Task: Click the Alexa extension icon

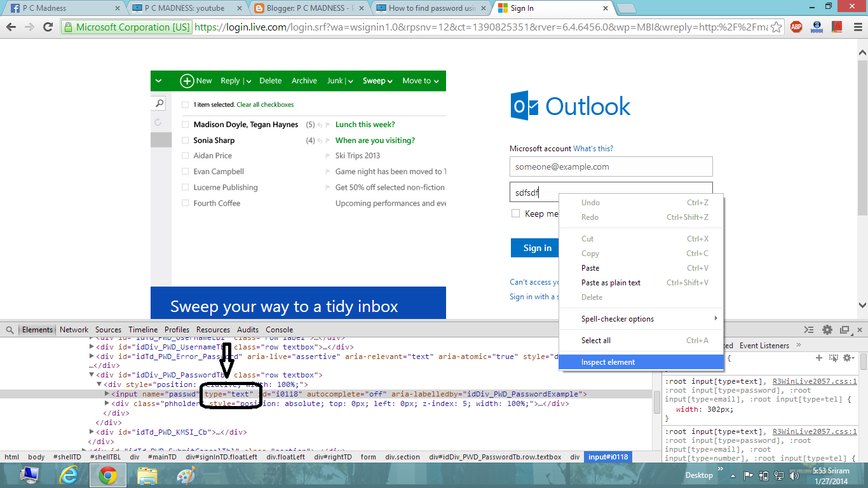Action: (817, 27)
